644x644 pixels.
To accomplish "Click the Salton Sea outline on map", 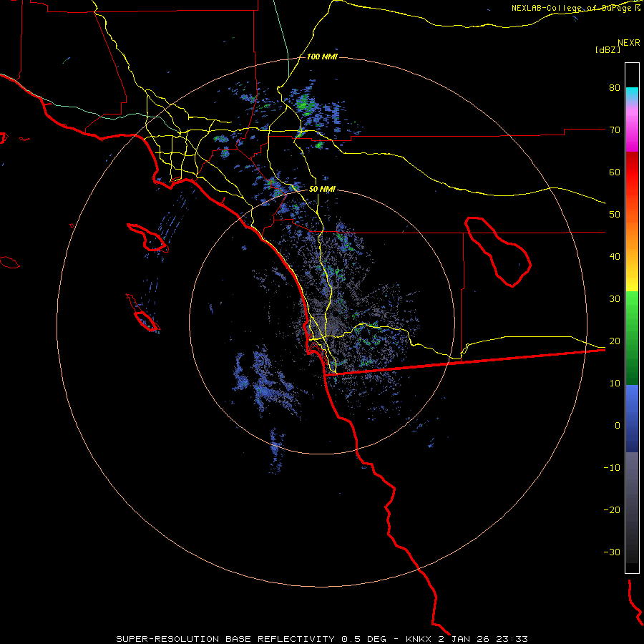I will [x=498, y=252].
